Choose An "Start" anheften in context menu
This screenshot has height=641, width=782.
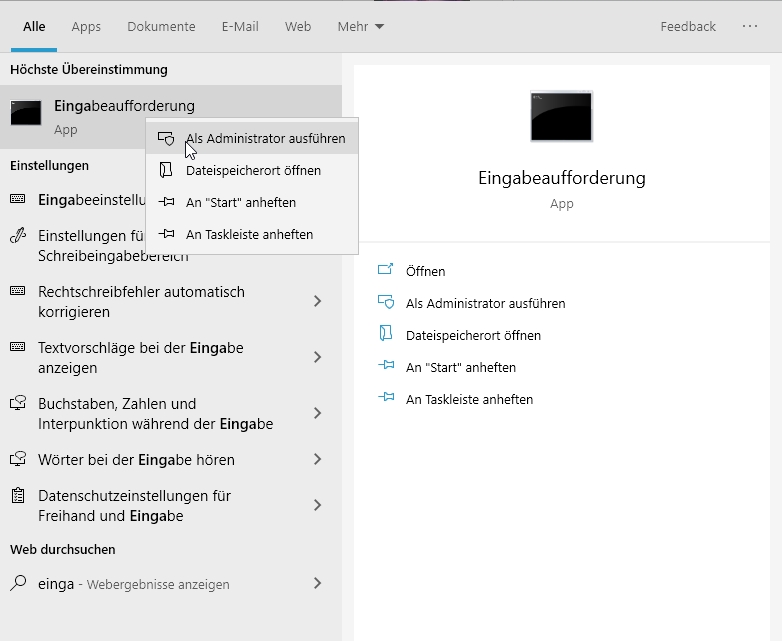coord(252,203)
